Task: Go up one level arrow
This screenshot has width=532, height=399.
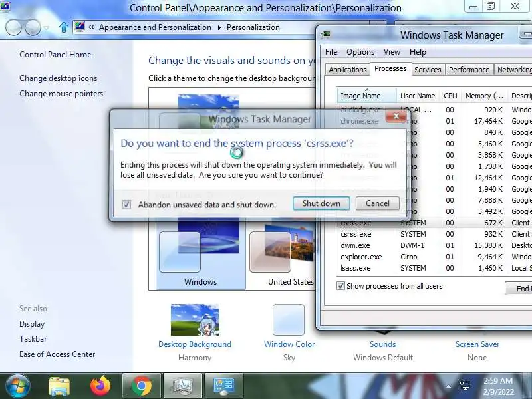Action: click(x=63, y=27)
